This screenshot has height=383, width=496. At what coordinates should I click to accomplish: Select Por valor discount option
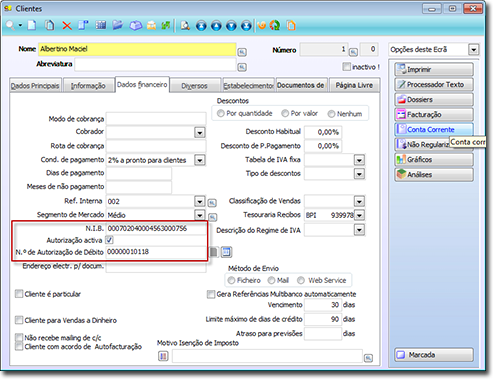point(285,114)
